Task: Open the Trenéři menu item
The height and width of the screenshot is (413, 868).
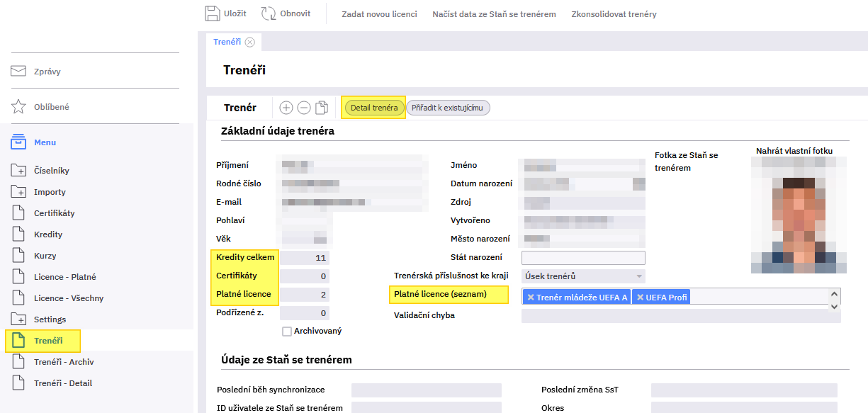Action: click(48, 341)
